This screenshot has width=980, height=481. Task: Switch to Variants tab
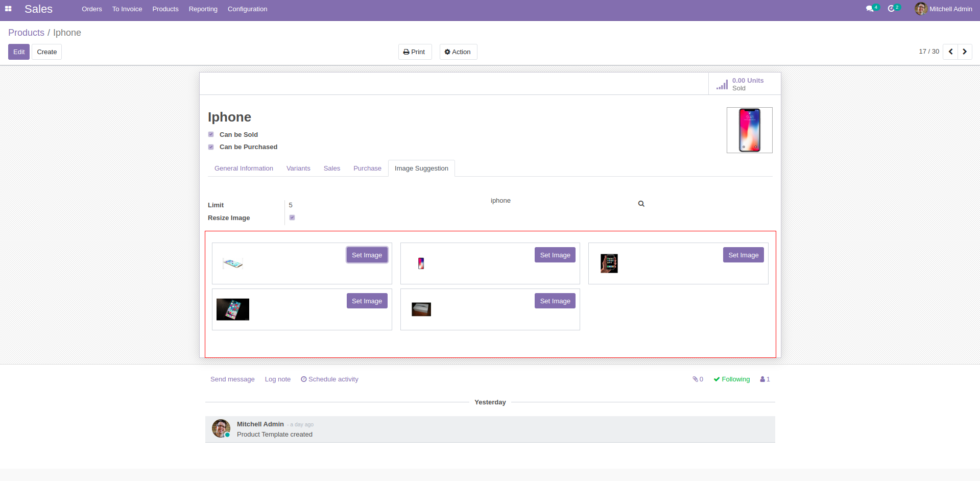pos(298,169)
